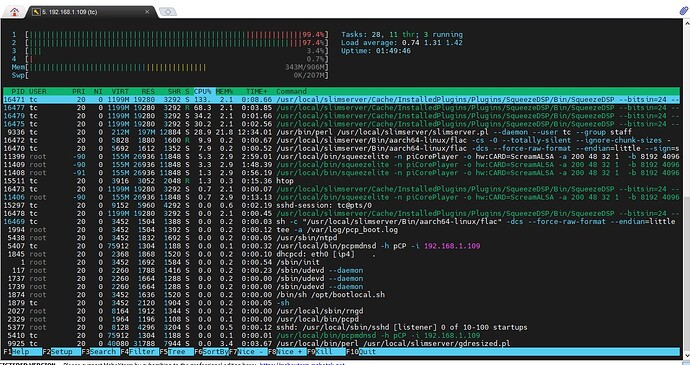Click terminal vertical scrollbar

[686, 189]
